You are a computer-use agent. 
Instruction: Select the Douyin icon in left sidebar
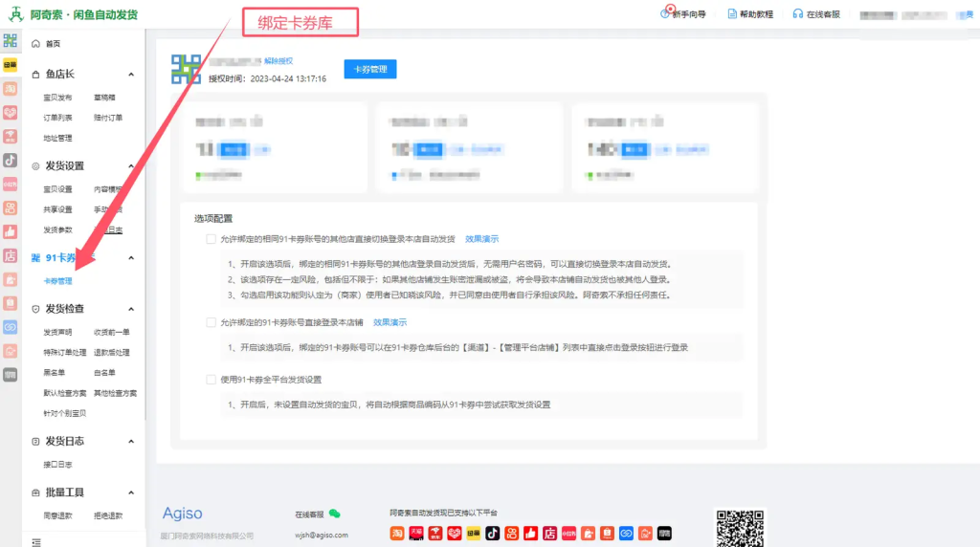coord(10,161)
